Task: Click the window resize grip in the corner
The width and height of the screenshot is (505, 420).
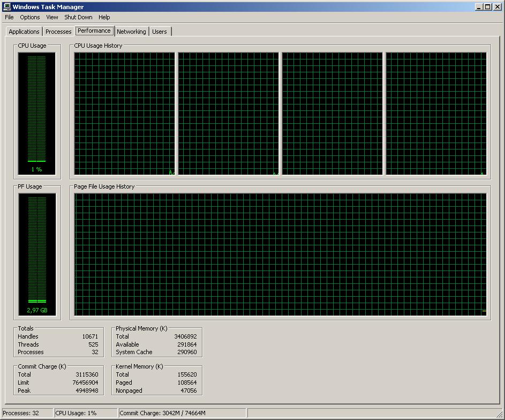Action: coord(500,414)
